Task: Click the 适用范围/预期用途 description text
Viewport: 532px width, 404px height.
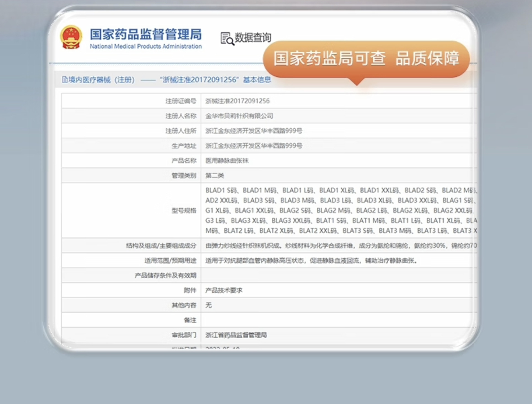Action: (x=311, y=261)
